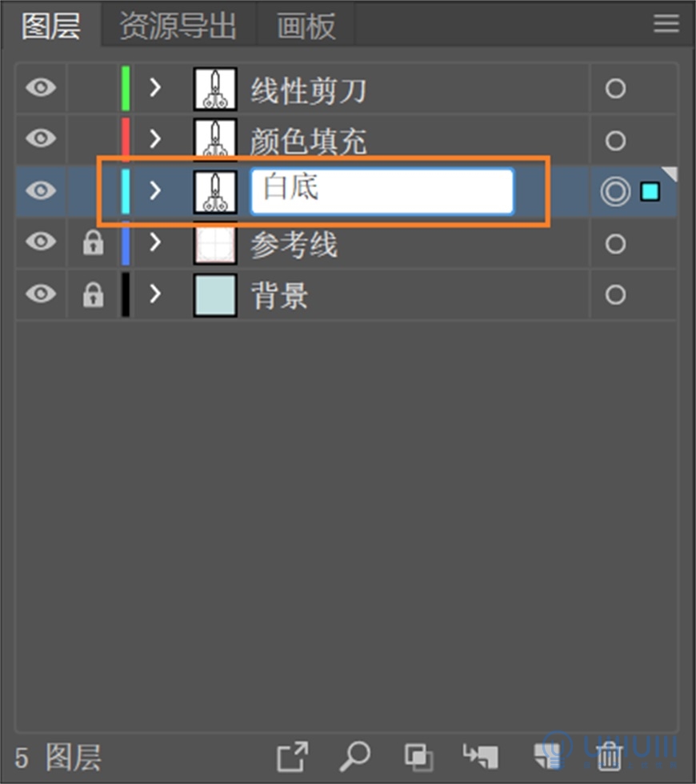Toggle visibility of 背景 layer

click(x=41, y=294)
